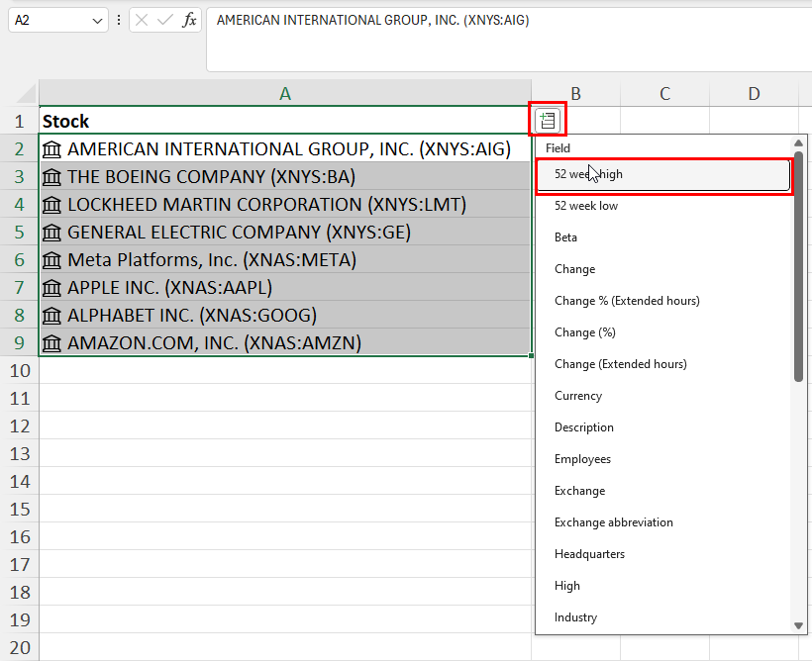Click in the formula bar text

[x=373, y=20]
